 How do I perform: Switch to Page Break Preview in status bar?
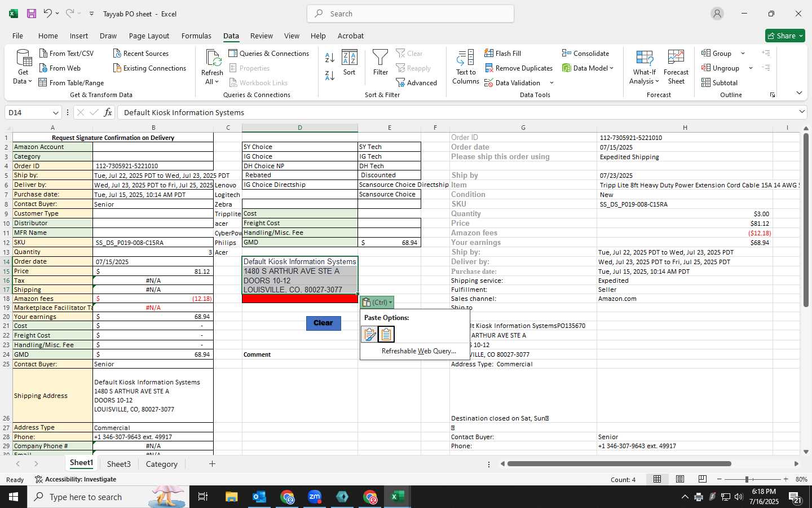703,479
